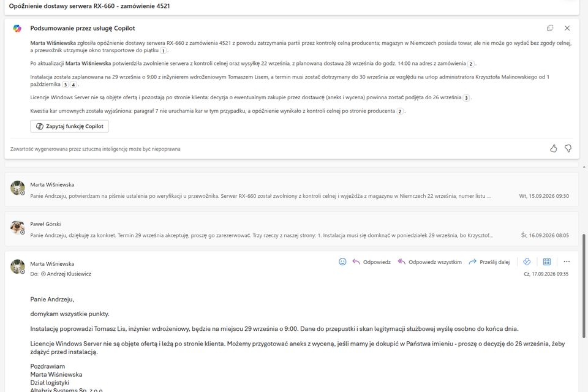Give the summary a thumbs down
The height and width of the screenshot is (392, 588).
click(x=568, y=149)
